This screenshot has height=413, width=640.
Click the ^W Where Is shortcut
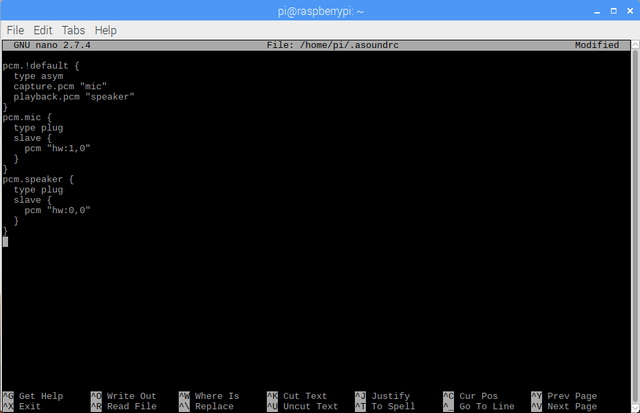coord(209,396)
